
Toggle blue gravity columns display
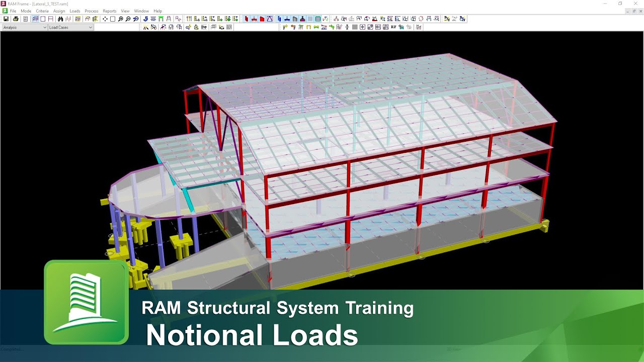279,19
